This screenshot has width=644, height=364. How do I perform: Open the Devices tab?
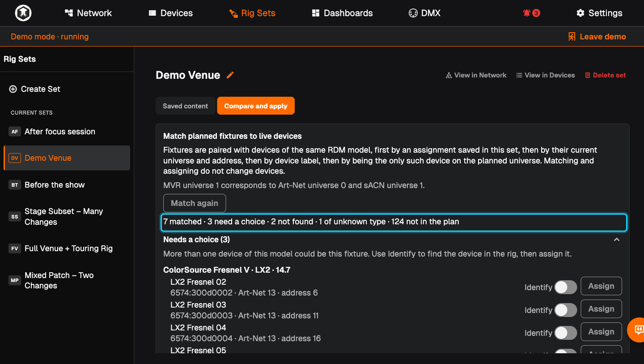coord(171,13)
